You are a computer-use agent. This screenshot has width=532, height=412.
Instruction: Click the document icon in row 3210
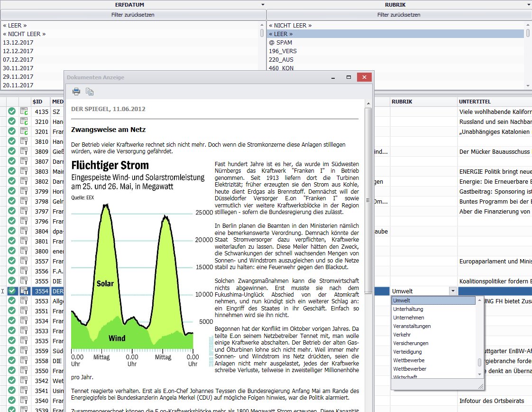[24, 121]
